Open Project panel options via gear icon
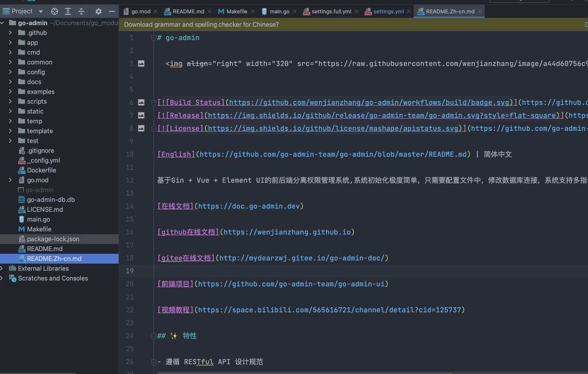588x374 pixels. tap(98, 11)
